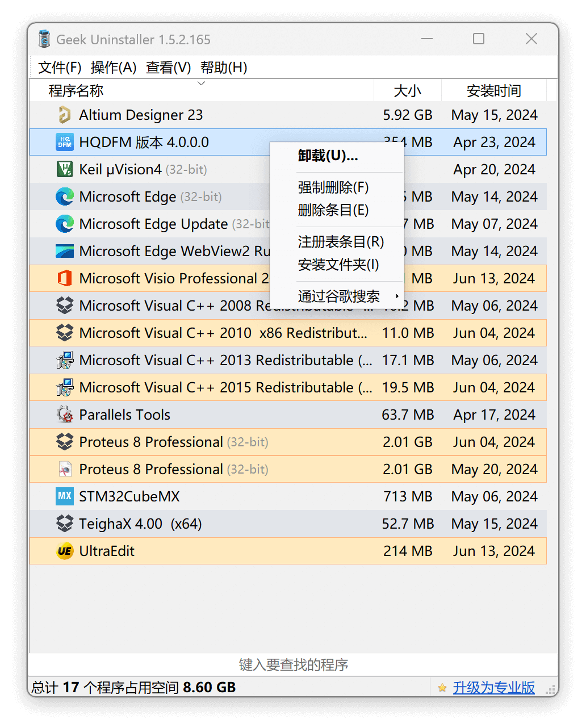The width and height of the screenshot is (586, 728).
Task: Select the Altium Designer 23 application icon
Action: [x=65, y=115]
